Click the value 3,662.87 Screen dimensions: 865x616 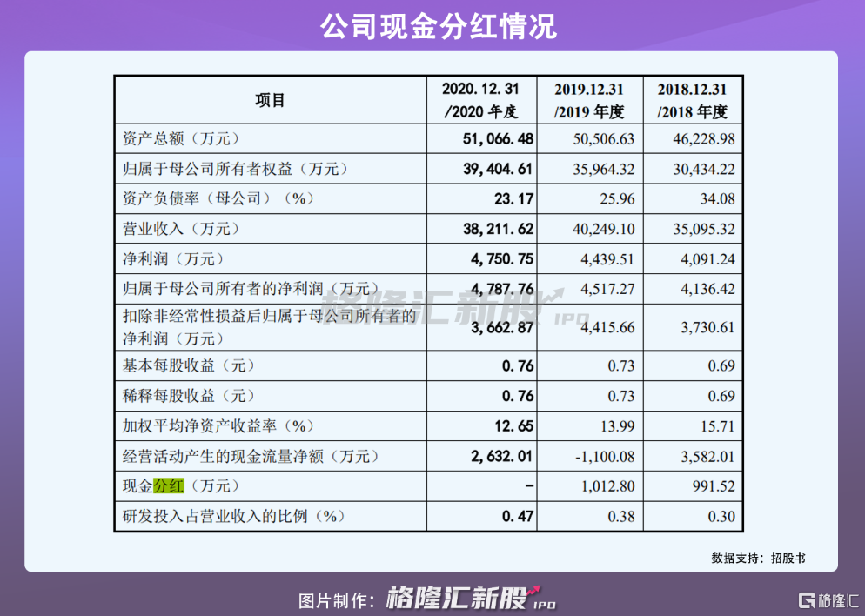pyautogui.click(x=502, y=328)
